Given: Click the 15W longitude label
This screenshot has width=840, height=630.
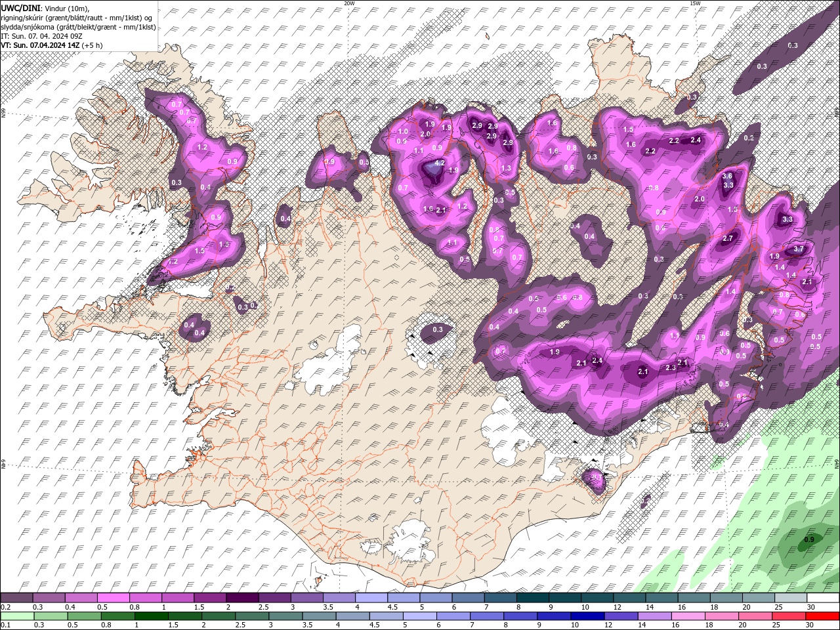Looking at the screenshot, I should [694, 3].
